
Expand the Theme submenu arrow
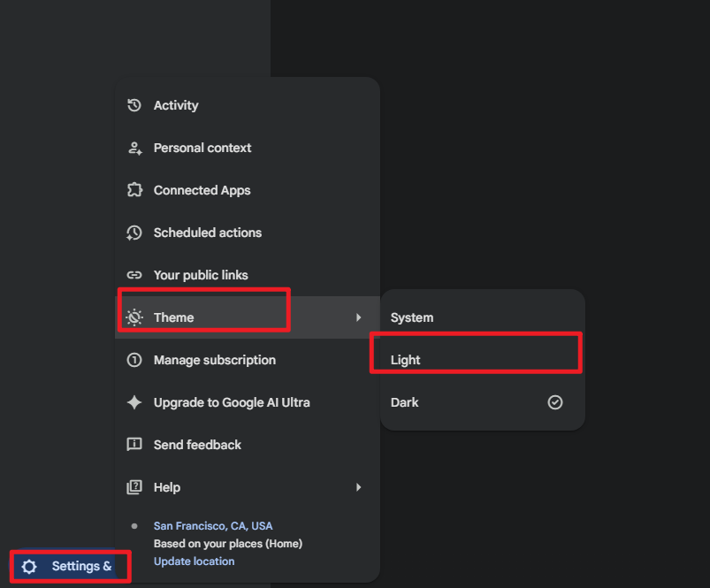pos(359,317)
